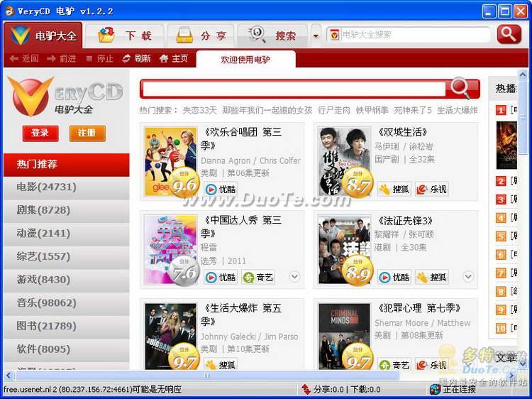532x399 pixels.
Task: Search hot keyword 行尸走肉
Action: coord(334,110)
